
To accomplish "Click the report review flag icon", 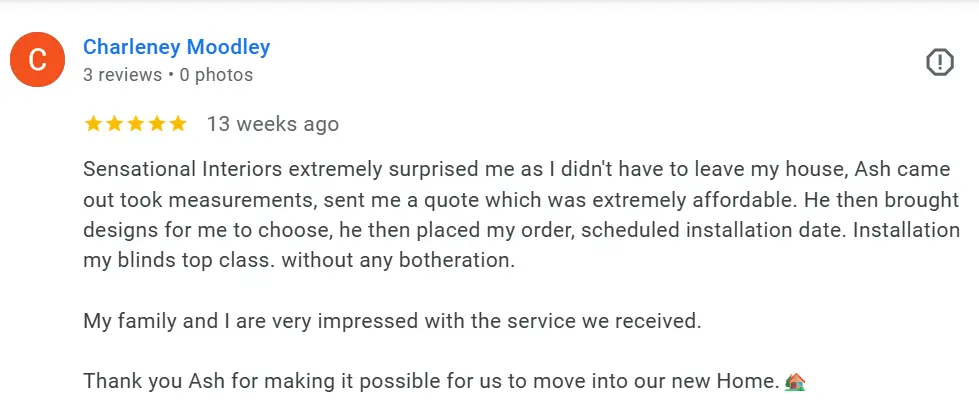I will [x=939, y=62].
